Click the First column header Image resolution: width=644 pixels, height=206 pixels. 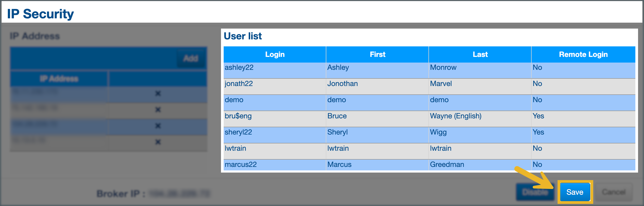(377, 54)
